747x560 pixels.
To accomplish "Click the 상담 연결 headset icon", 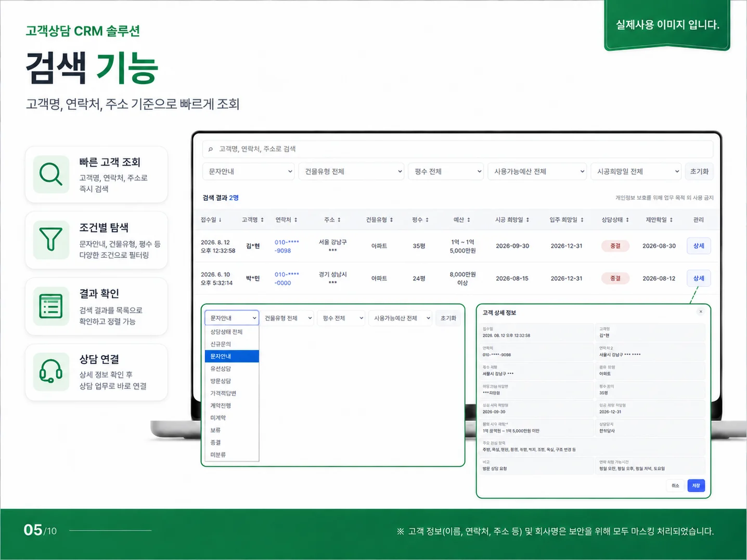I will (51, 372).
